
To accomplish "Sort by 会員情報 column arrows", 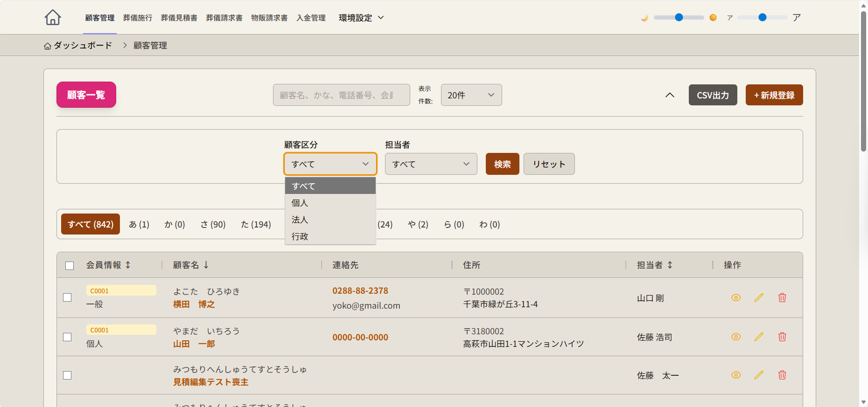I will [128, 265].
